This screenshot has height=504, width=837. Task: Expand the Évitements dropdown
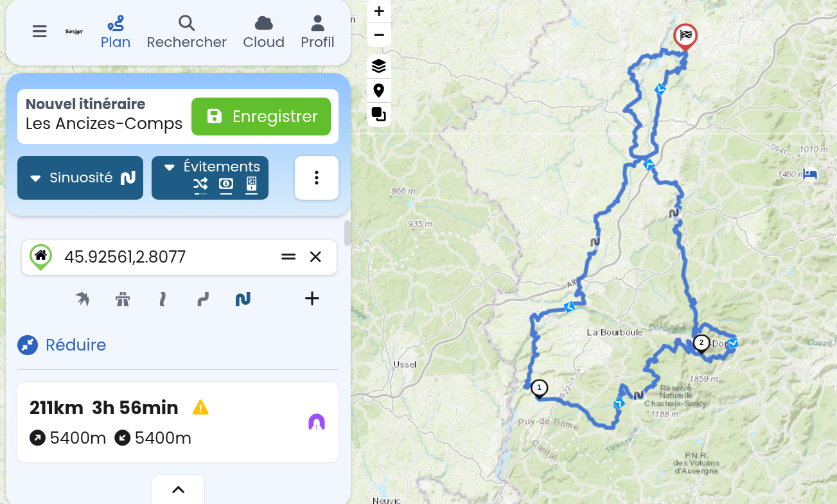210,178
